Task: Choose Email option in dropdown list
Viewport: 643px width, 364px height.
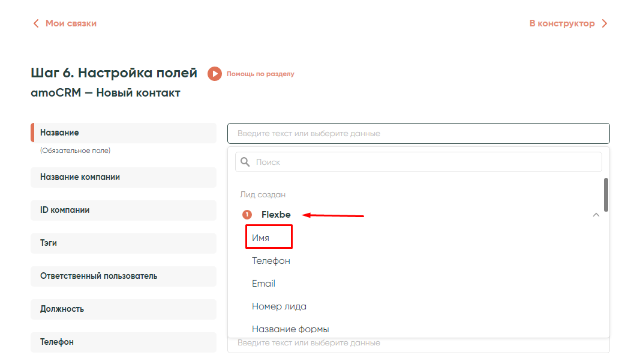Action: click(x=263, y=284)
